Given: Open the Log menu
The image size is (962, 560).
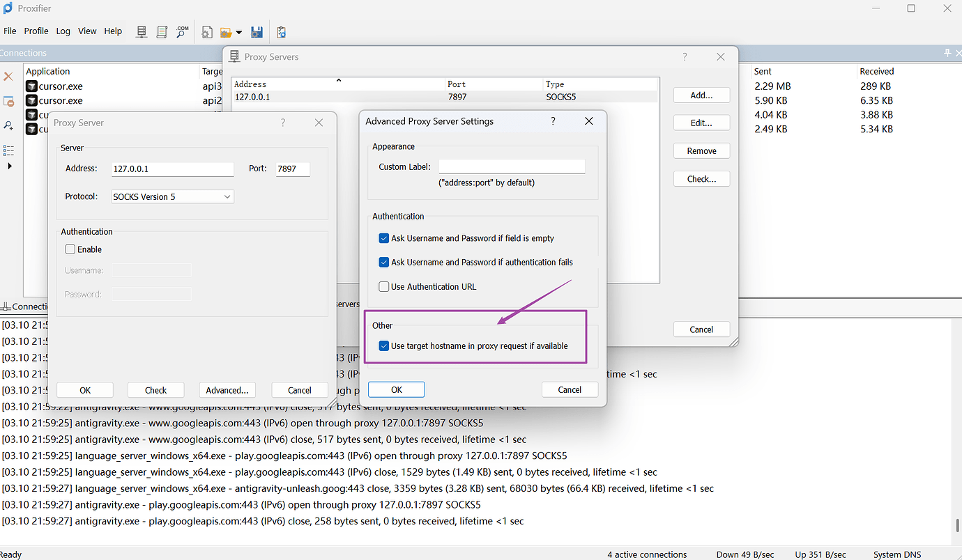Looking at the screenshot, I should coord(63,31).
